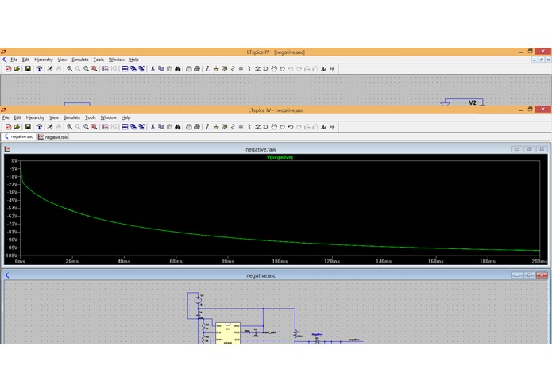This screenshot has width=552, height=392.
Task: Select Draw Wire pencil tool in front window
Action: [x=208, y=127]
